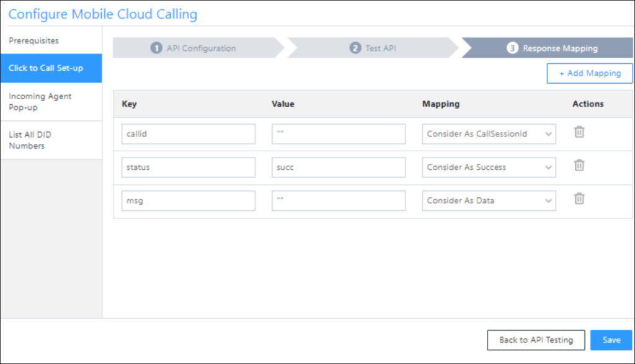Select Incoming Agent Pop-up in sidebar
The height and width of the screenshot is (364, 635).
40,102
